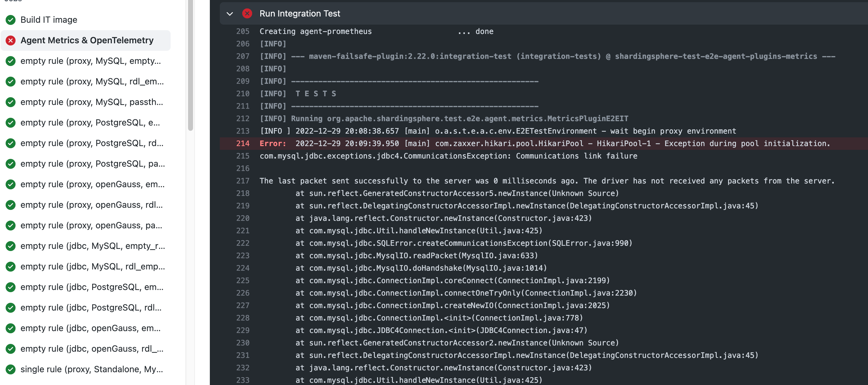Open the Build IT image job

[x=49, y=20]
